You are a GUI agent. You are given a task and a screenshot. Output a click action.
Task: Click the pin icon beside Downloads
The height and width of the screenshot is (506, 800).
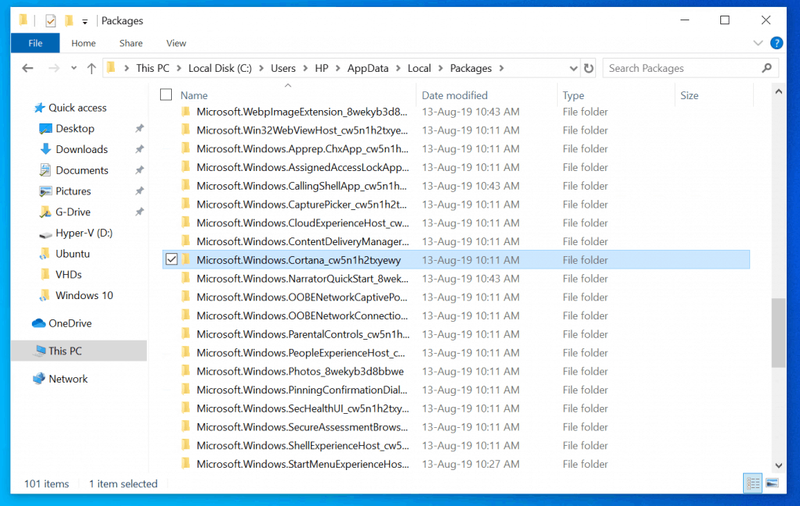point(139,149)
